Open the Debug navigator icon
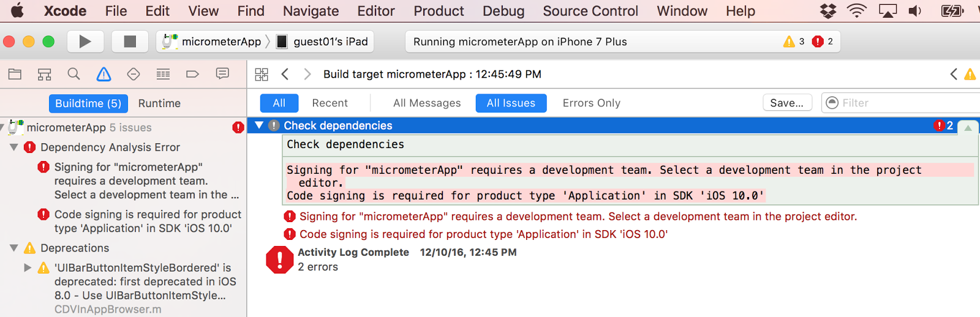980x317 pixels. click(163, 74)
